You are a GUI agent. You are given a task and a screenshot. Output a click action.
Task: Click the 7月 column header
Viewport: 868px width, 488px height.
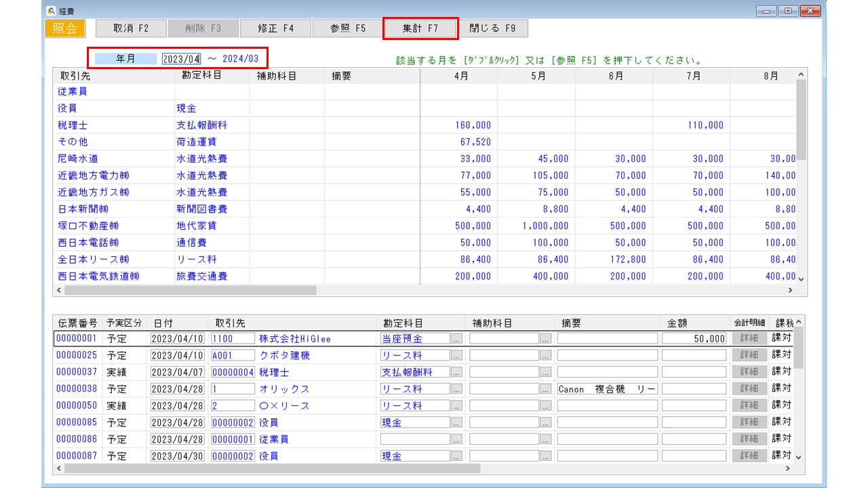coord(693,77)
